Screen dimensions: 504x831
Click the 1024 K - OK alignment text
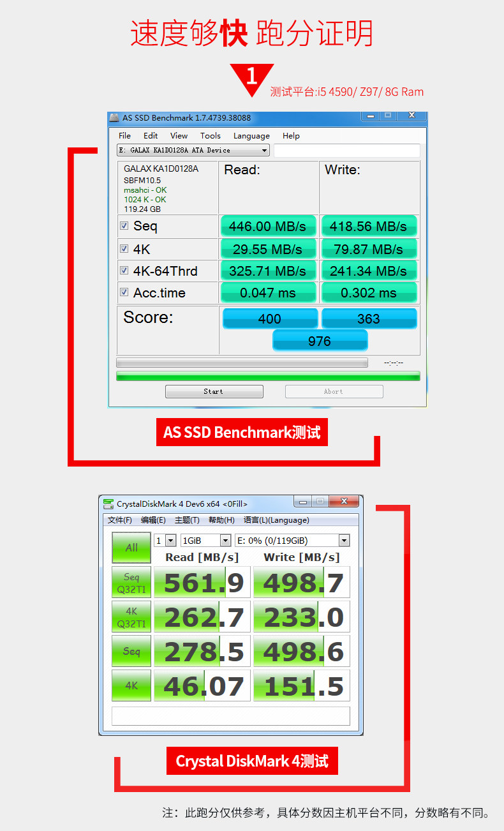coord(145,200)
